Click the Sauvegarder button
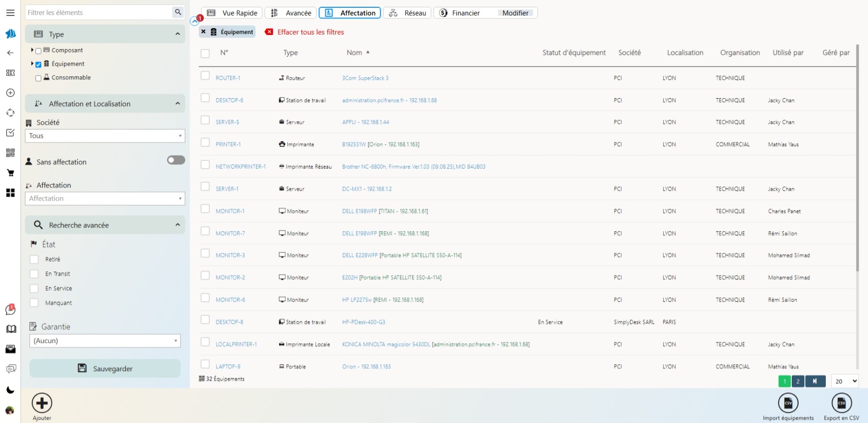This screenshot has height=423, width=868. tap(105, 369)
